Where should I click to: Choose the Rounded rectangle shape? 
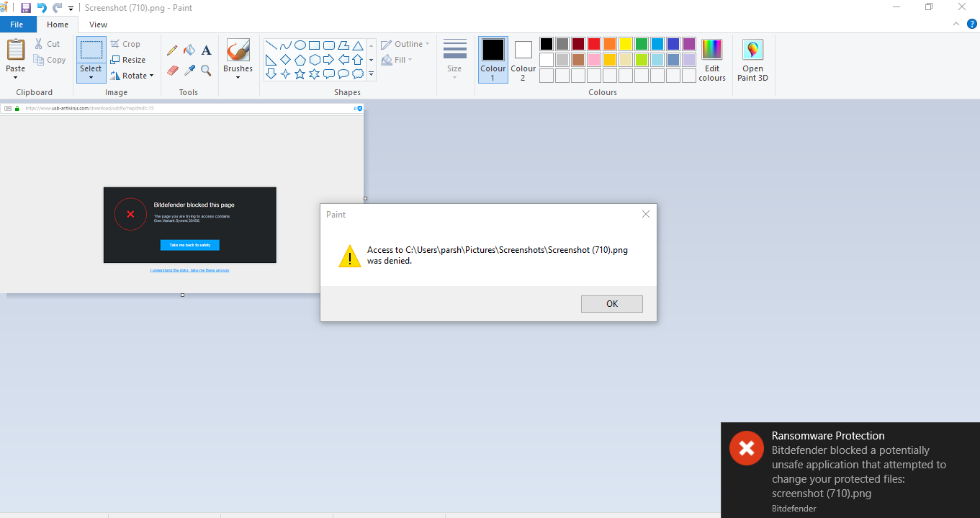click(329, 45)
